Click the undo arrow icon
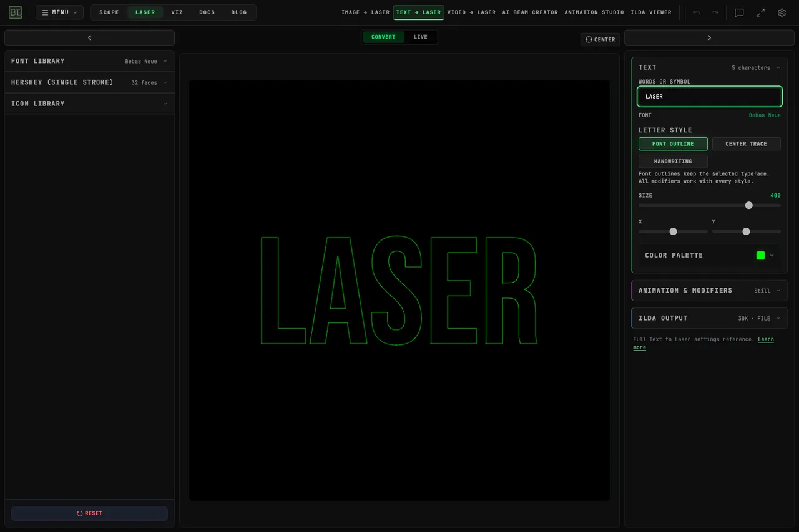This screenshot has height=532, width=799. (697, 12)
